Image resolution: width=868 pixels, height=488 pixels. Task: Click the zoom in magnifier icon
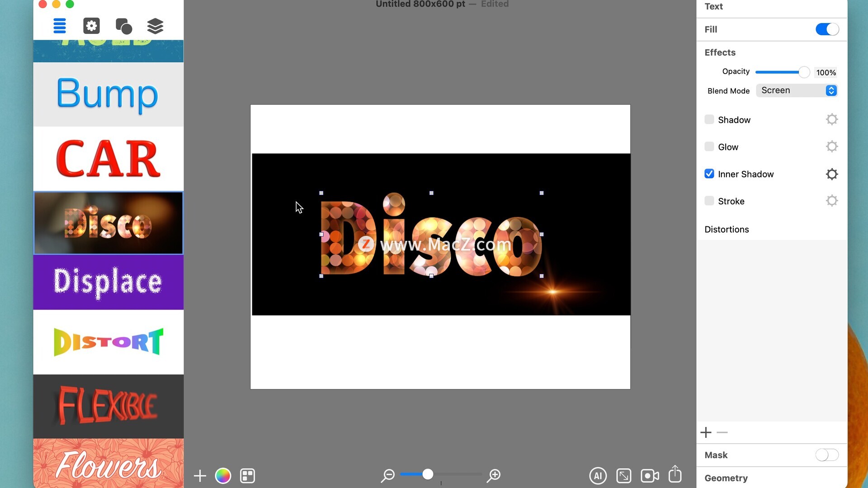click(494, 475)
